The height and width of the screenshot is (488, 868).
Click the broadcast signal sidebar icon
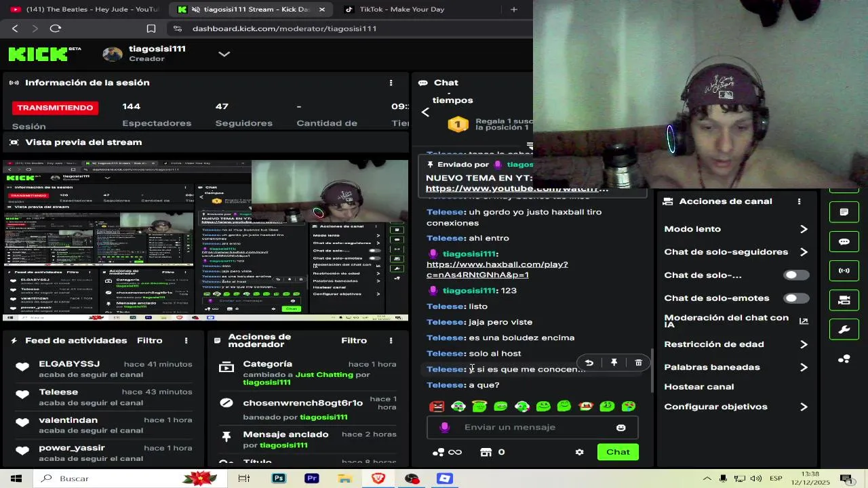[x=844, y=270]
